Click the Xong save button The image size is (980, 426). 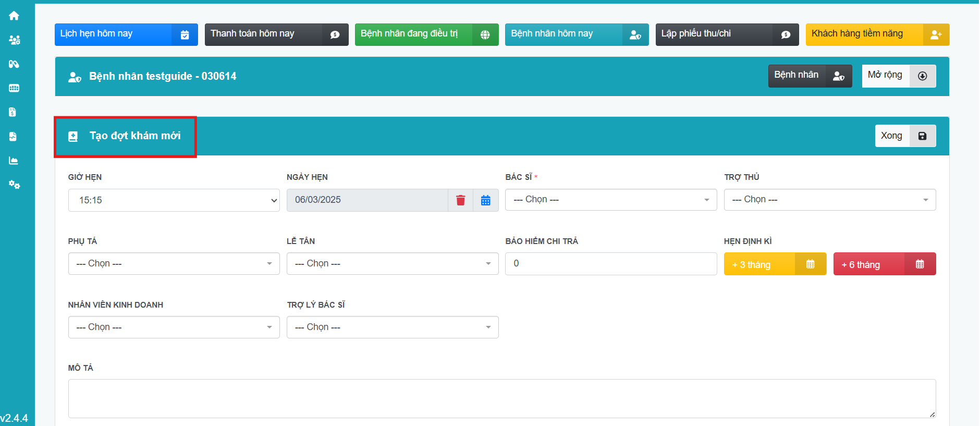coord(905,136)
